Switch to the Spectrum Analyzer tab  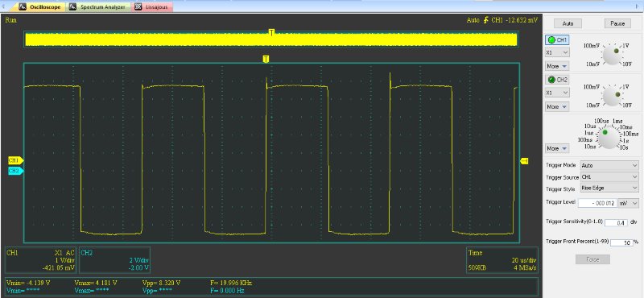(98, 7)
